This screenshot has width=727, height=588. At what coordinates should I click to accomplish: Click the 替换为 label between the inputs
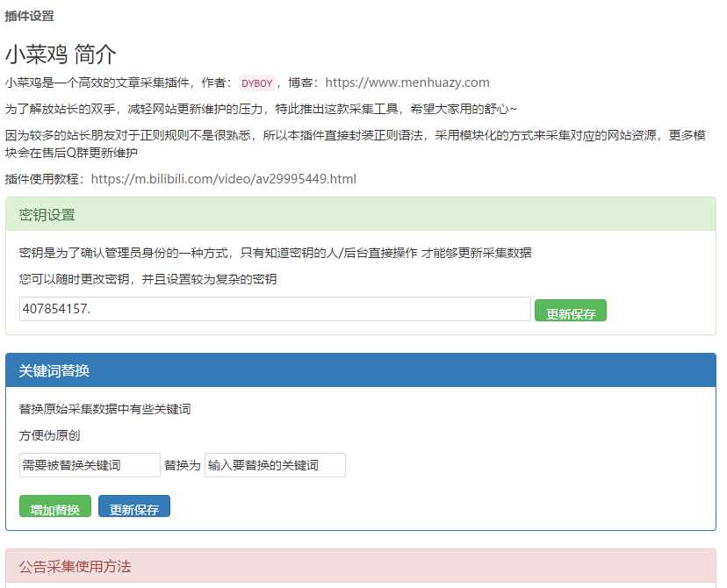tap(180, 465)
